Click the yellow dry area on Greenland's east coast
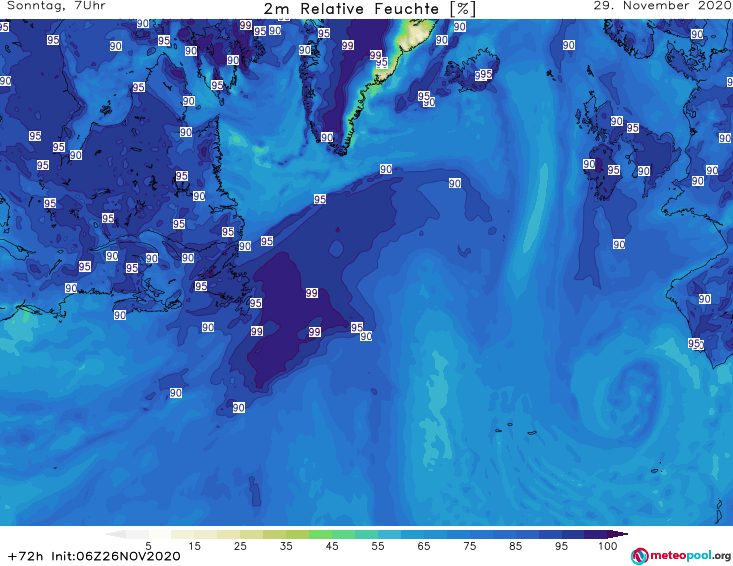The height and width of the screenshot is (566, 733). (x=414, y=33)
